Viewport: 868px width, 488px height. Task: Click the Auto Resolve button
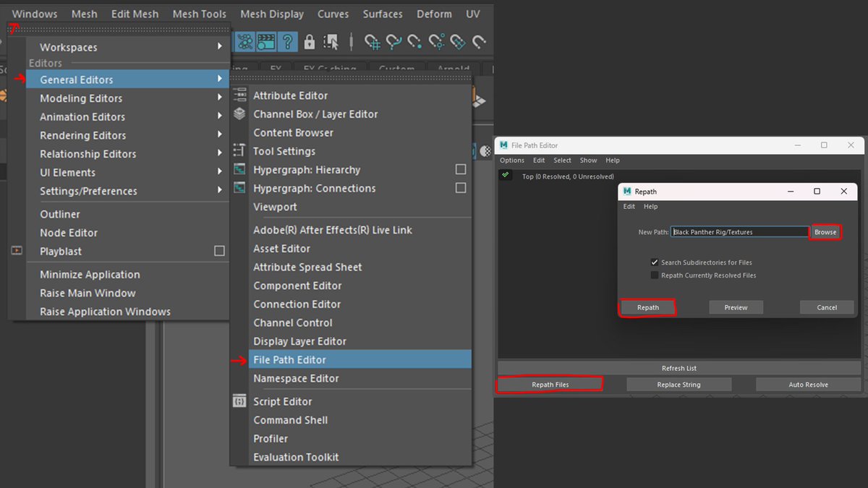(808, 385)
